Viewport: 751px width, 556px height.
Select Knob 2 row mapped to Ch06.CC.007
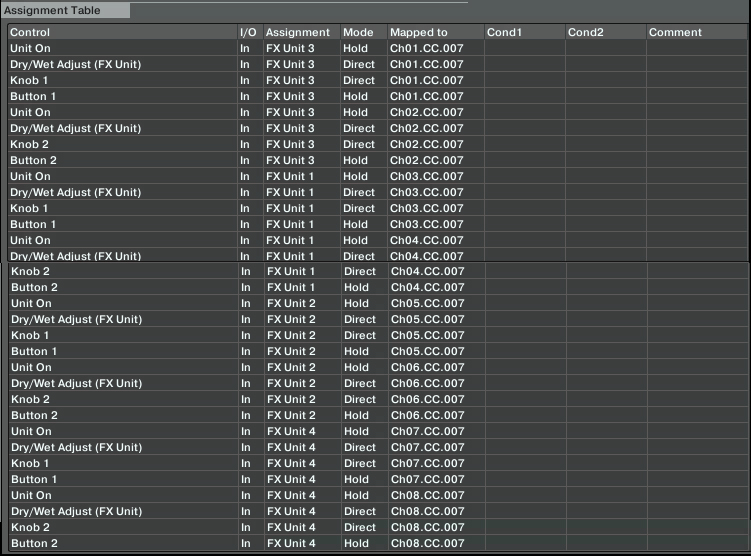tap(377, 399)
